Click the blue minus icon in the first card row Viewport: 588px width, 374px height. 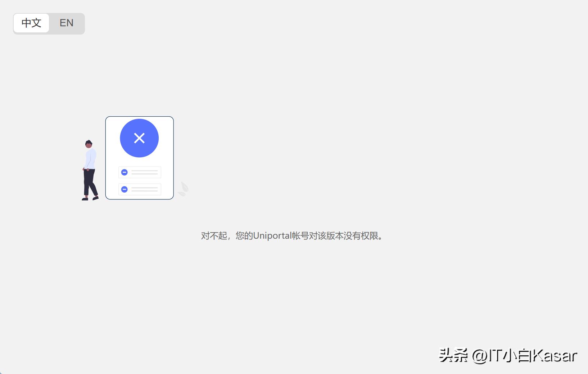[125, 172]
